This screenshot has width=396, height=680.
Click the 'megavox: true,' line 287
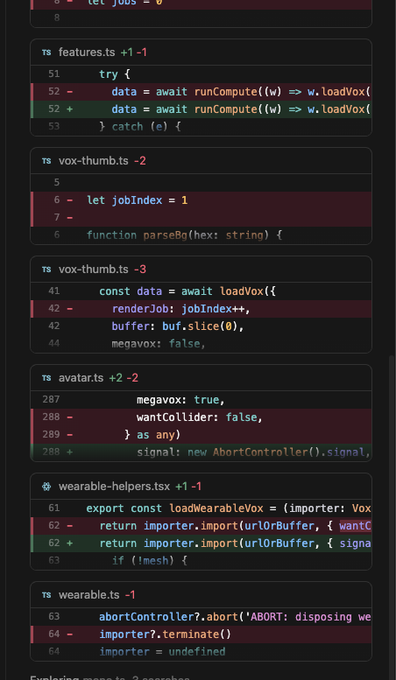click(x=201, y=399)
